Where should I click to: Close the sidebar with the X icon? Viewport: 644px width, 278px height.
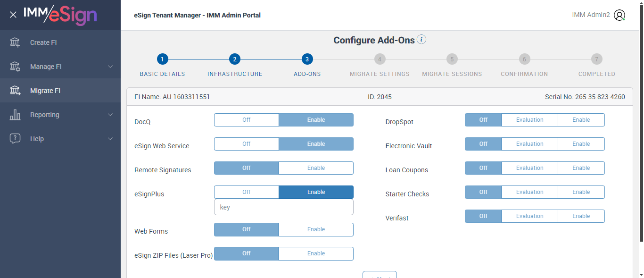13,15
